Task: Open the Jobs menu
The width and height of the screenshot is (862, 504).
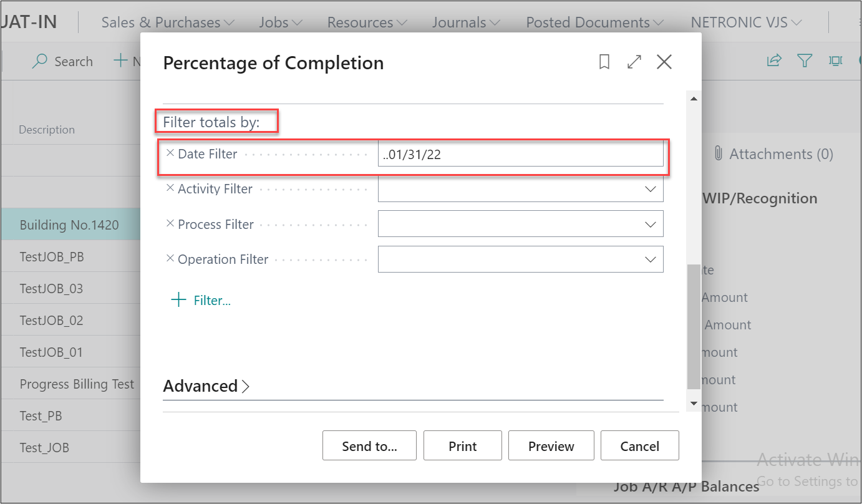Action: (280, 22)
